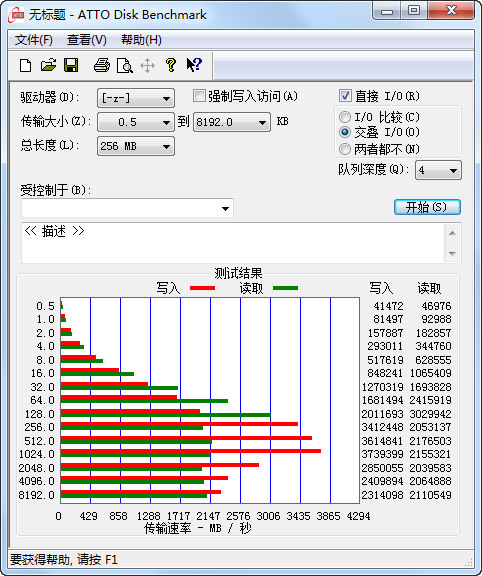Click the New file toolbar icon

[x=25, y=66]
